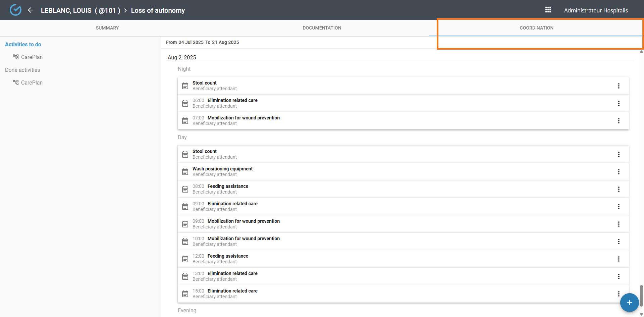Image resolution: width=644 pixels, height=317 pixels.
Task: Click calendar icon beside 08:00 Feeding assistance
Action: coord(185,189)
